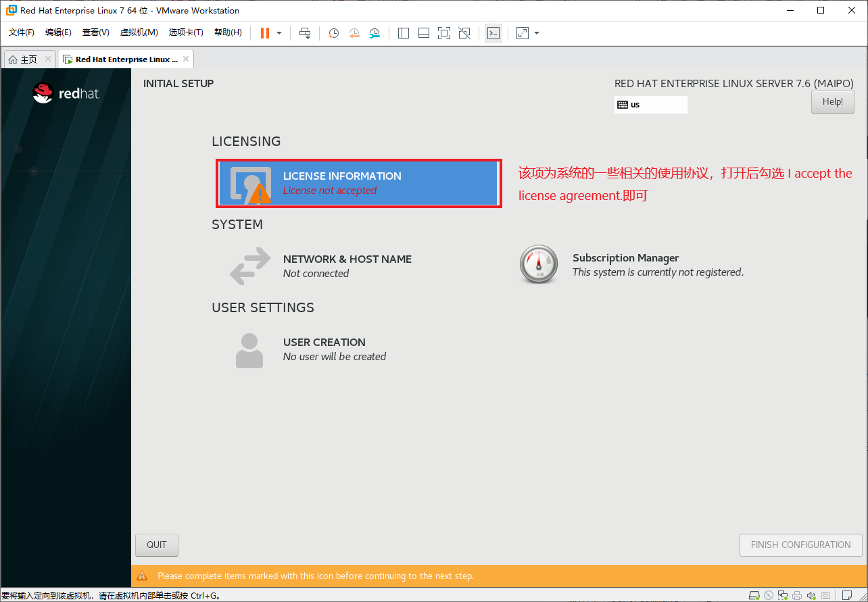The image size is (868, 602).
Task: Click the message log note icon in status bar
Action: coord(847,595)
